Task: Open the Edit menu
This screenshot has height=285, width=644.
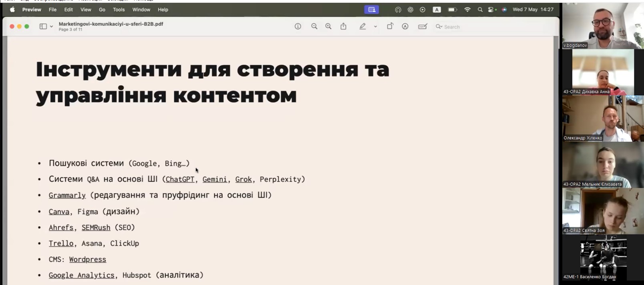Action: pyautogui.click(x=68, y=10)
